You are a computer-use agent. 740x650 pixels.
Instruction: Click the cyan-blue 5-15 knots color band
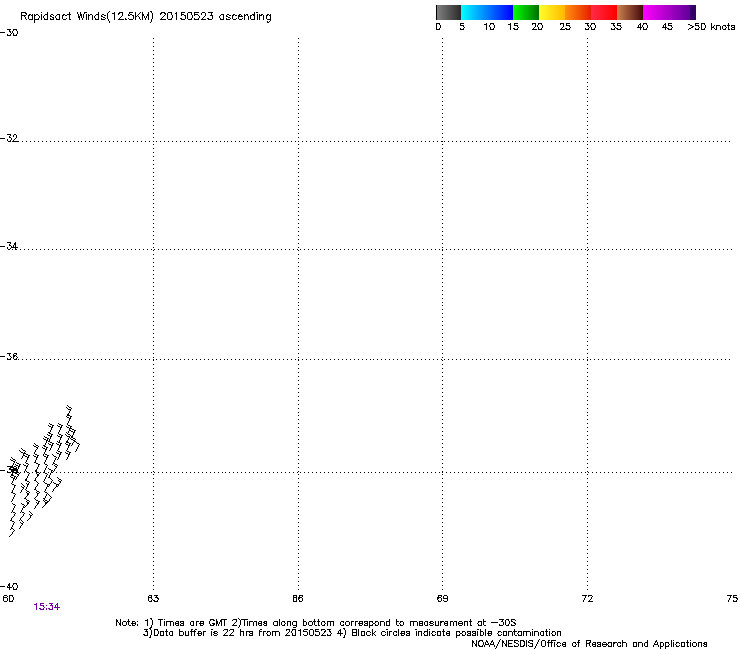point(487,12)
